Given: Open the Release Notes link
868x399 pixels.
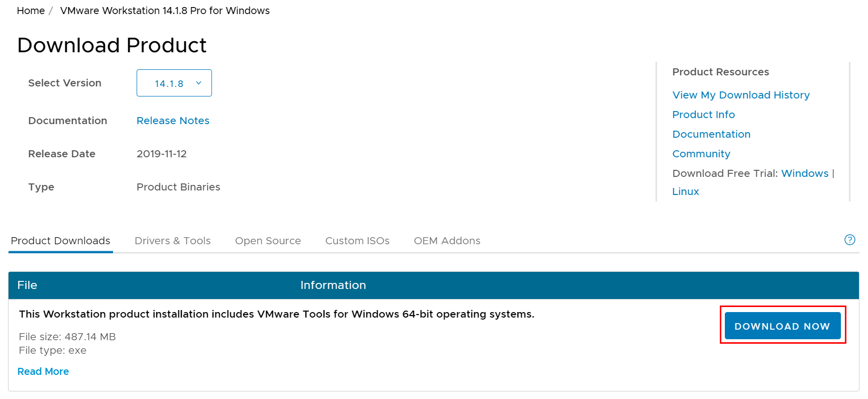Looking at the screenshot, I should click(173, 121).
